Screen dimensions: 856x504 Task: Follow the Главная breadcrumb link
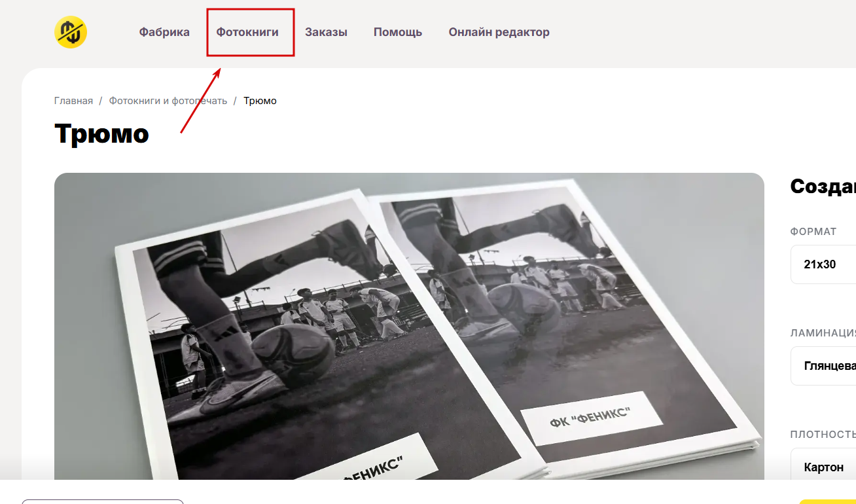[73, 101]
